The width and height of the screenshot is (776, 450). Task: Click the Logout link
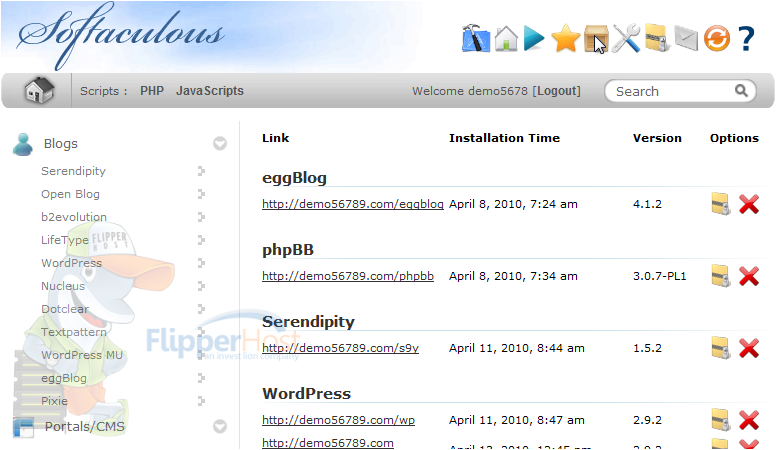pyautogui.click(x=556, y=91)
